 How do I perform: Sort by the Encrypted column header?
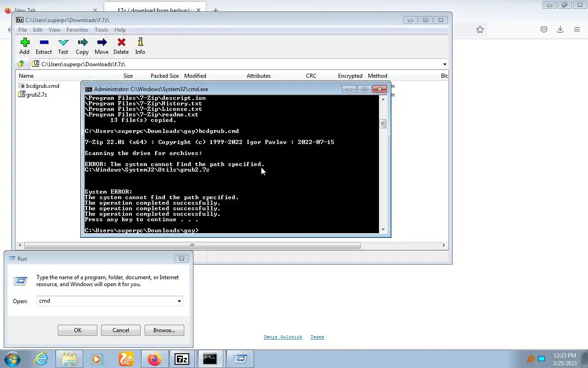pyautogui.click(x=342, y=76)
